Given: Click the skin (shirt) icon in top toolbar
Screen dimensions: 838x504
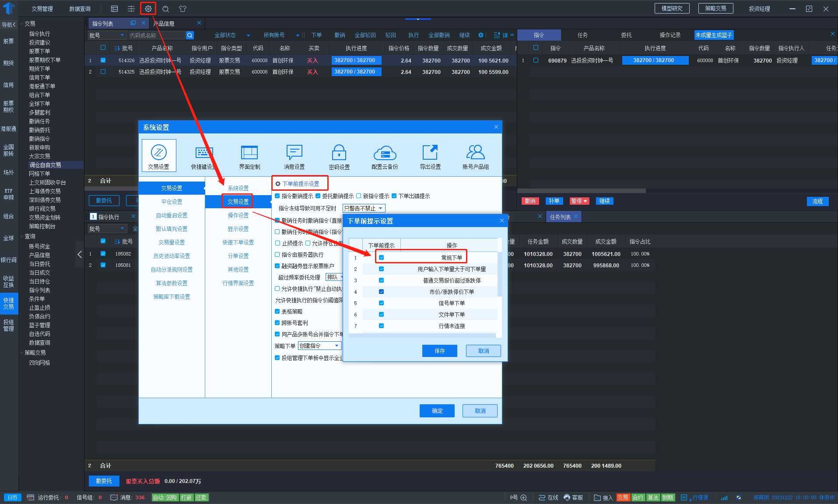Looking at the screenshot, I should pyautogui.click(x=183, y=9).
